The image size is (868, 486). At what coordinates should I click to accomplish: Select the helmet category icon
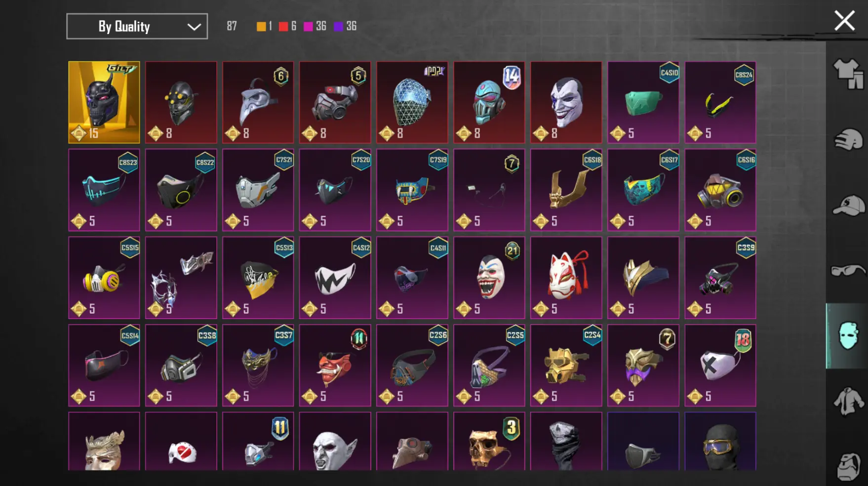click(848, 139)
